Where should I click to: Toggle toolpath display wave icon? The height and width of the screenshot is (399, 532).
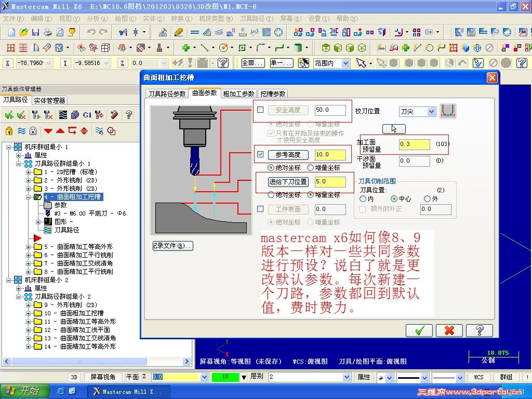21,130
